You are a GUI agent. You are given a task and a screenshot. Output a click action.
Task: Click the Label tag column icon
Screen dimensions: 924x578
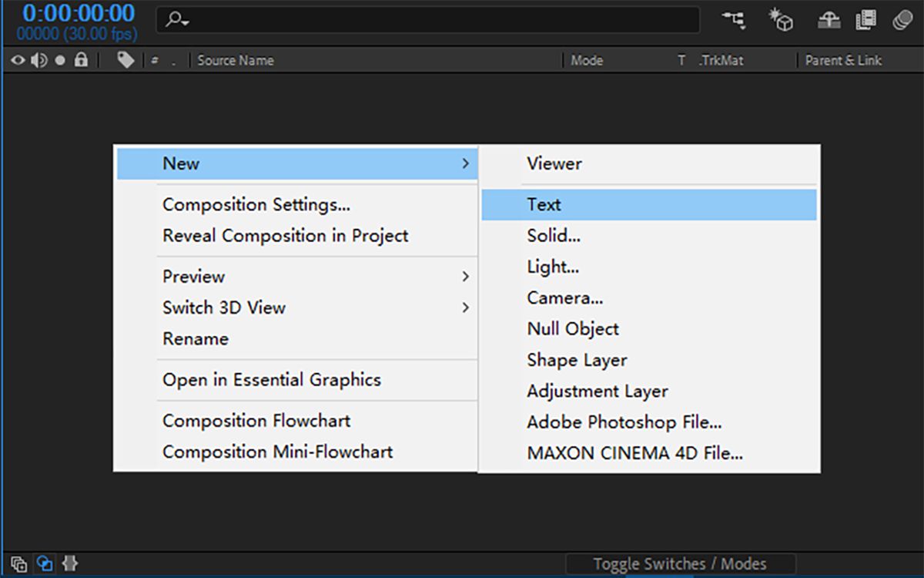(x=126, y=60)
